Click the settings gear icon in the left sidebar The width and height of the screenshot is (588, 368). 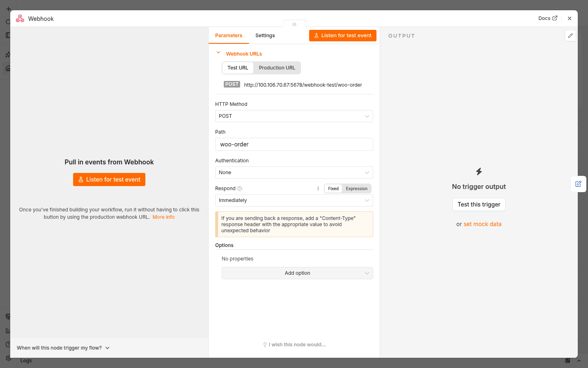click(x=8, y=358)
